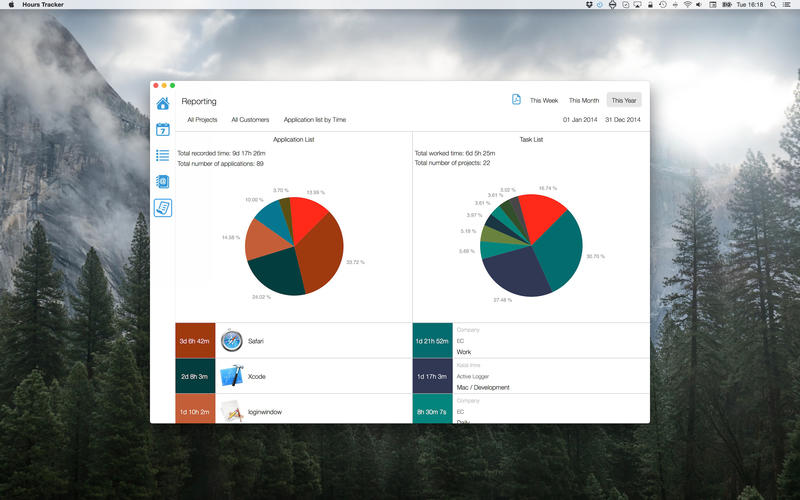Click Total number of projects: 22
The width and height of the screenshot is (800, 500).
click(x=452, y=163)
